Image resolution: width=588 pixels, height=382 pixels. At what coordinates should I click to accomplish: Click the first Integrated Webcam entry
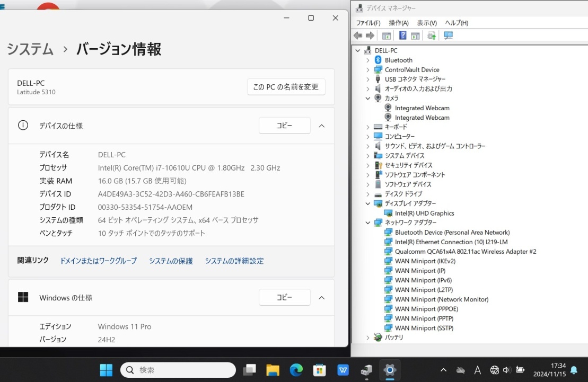[x=422, y=108]
